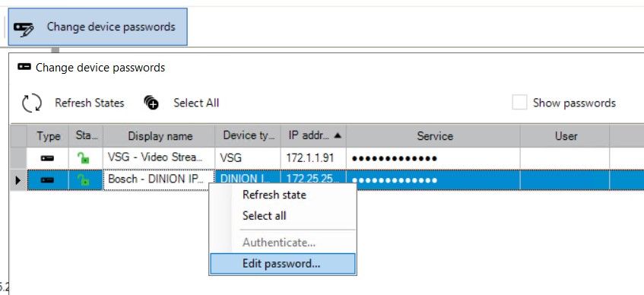Click the Service column header

pos(433,136)
